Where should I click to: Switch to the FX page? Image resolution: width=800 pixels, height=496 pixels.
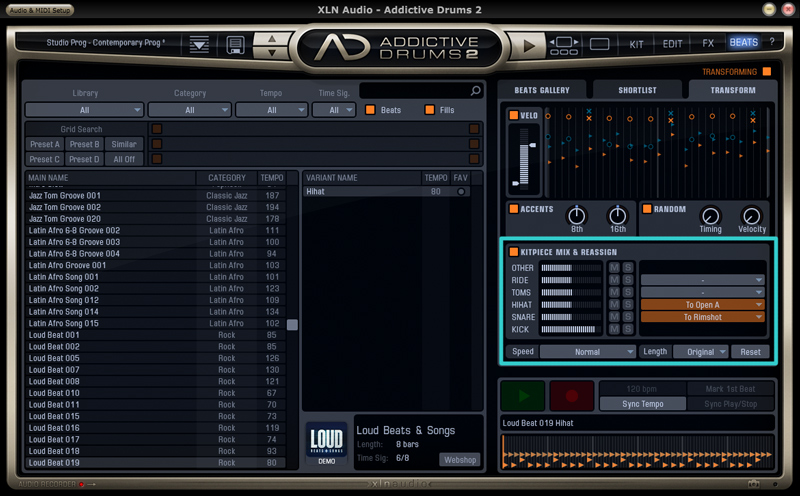(708, 43)
